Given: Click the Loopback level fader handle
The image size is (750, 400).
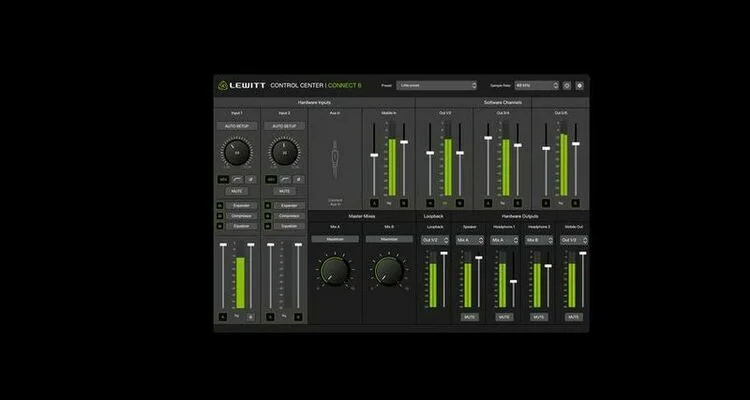Looking at the screenshot, I should [x=444, y=253].
